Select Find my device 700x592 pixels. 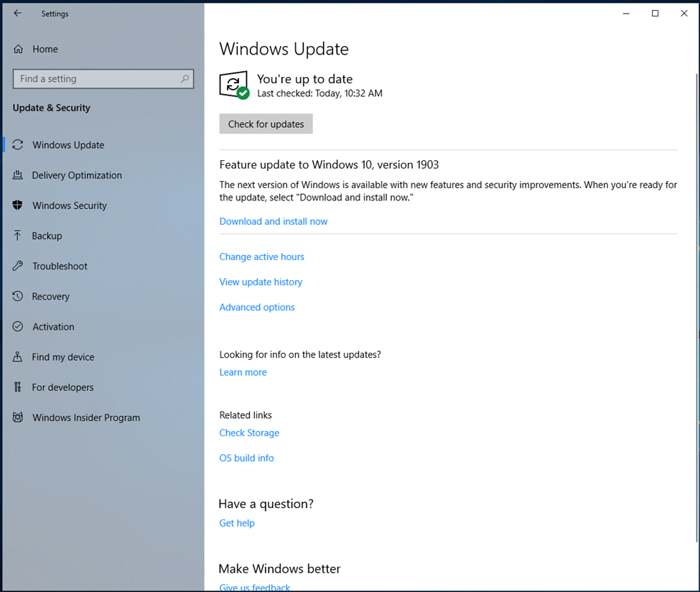103,357
